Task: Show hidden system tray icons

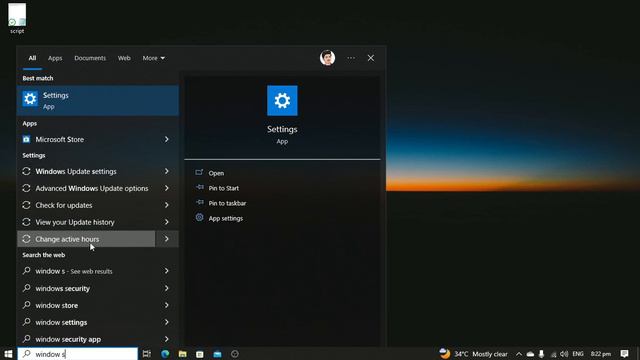Action: tap(519, 354)
